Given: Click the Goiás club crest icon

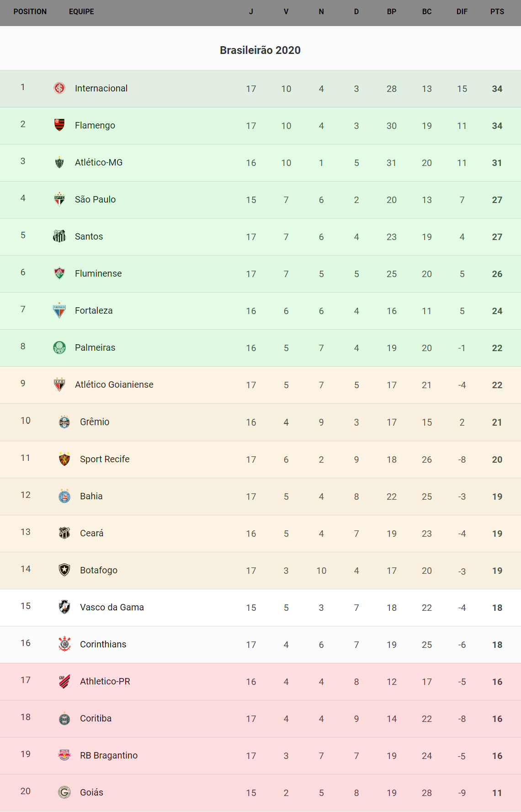Looking at the screenshot, I should click(64, 792).
